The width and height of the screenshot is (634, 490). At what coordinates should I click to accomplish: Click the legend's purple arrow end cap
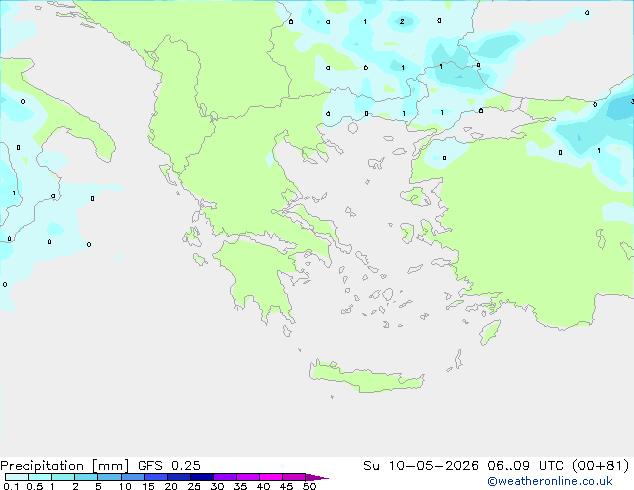[317, 478]
